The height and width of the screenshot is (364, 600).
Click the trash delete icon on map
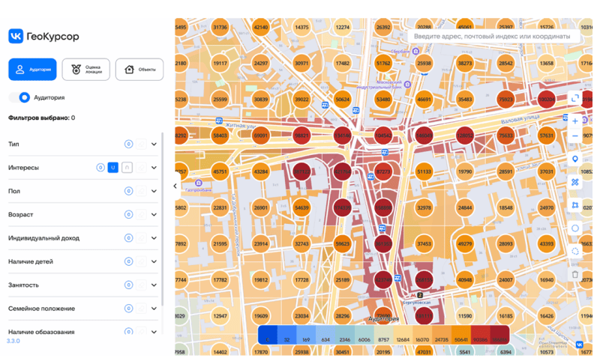pyautogui.click(x=575, y=274)
